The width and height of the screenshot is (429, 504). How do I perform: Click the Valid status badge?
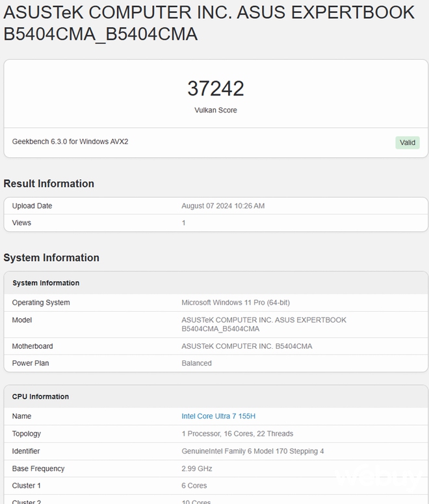click(x=408, y=142)
